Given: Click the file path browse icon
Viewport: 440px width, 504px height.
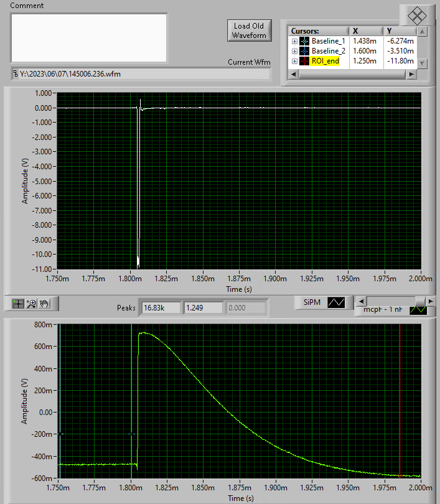Looking at the screenshot, I should pos(16,74).
